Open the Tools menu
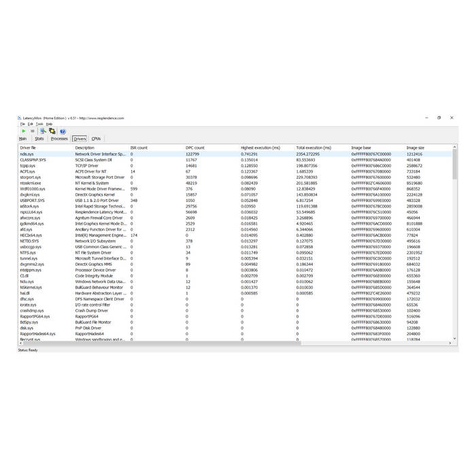This screenshot has width=476, height=476. 39,124
